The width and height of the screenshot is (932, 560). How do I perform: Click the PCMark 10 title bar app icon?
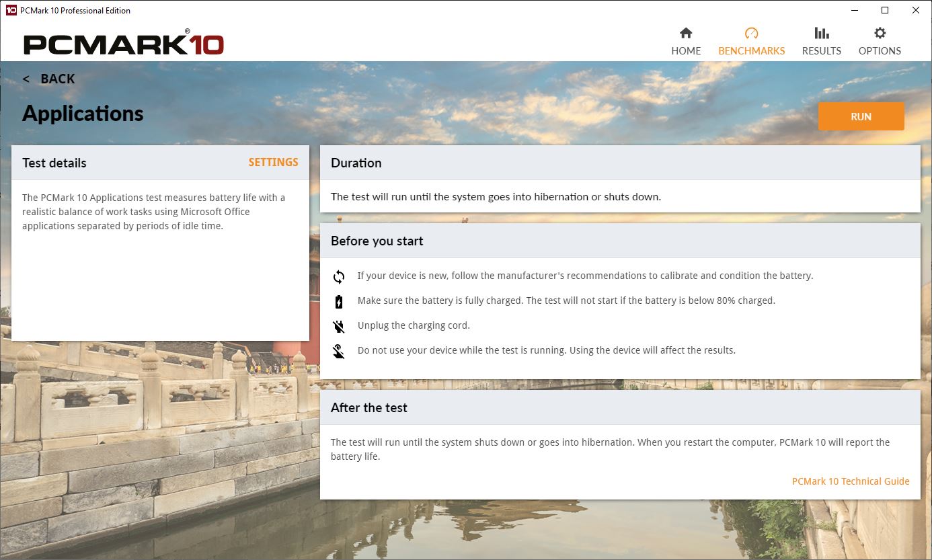click(11, 10)
